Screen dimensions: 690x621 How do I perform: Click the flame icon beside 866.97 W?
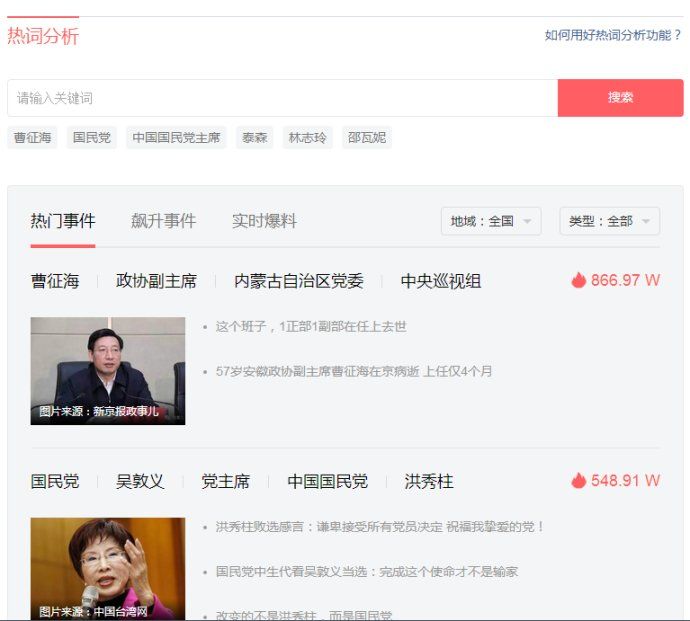[578, 281]
